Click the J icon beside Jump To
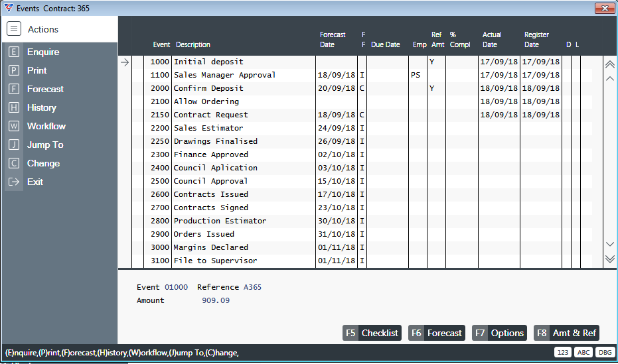618x364 pixels. tap(14, 145)
